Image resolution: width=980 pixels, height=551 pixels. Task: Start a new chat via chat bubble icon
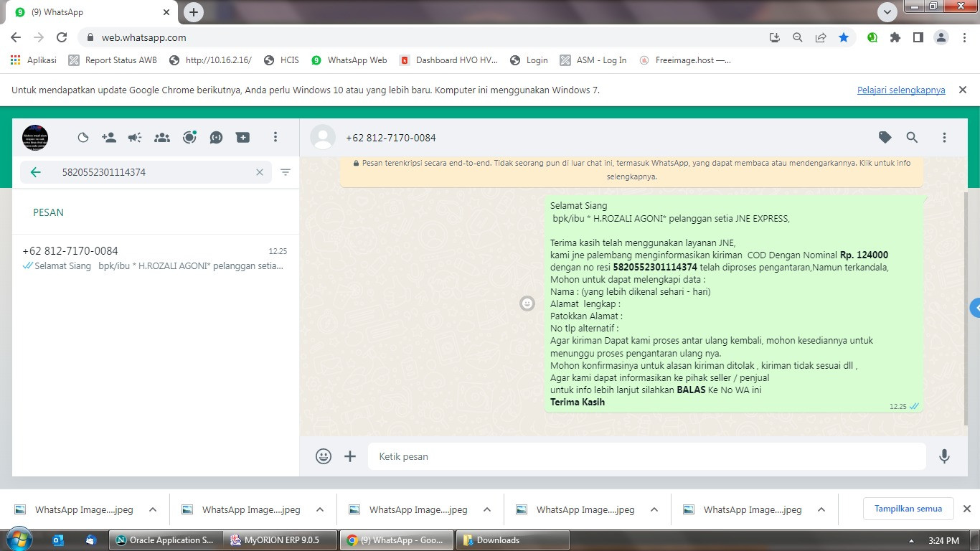216,138
